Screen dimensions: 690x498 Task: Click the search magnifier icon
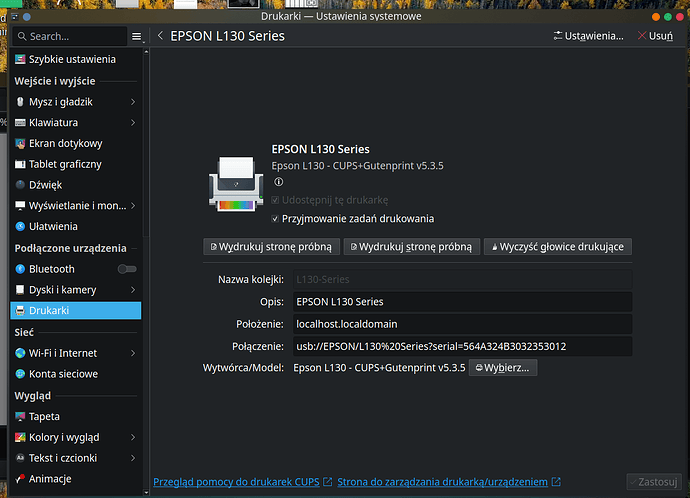tap(22, 37)
